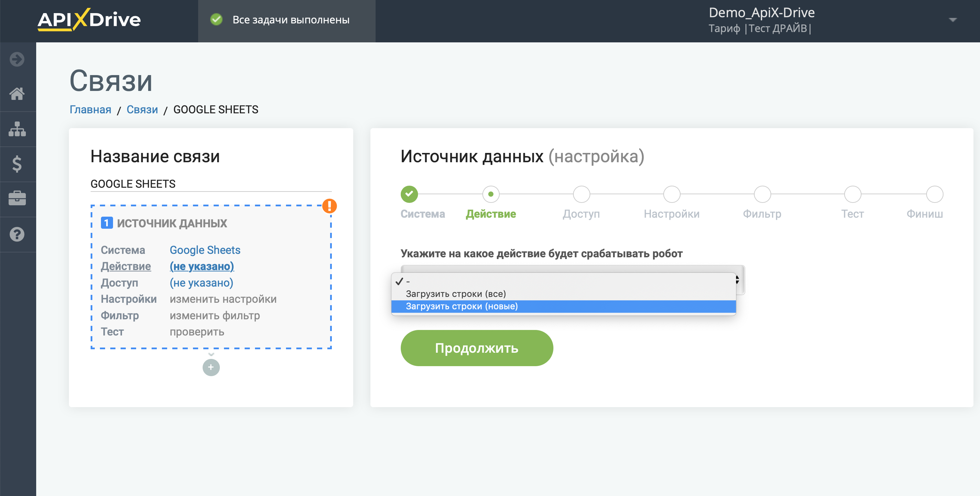Add a new block with the plus icon
Image resolution: width=980 pixels, height=496 pixels.
[211, 368]
